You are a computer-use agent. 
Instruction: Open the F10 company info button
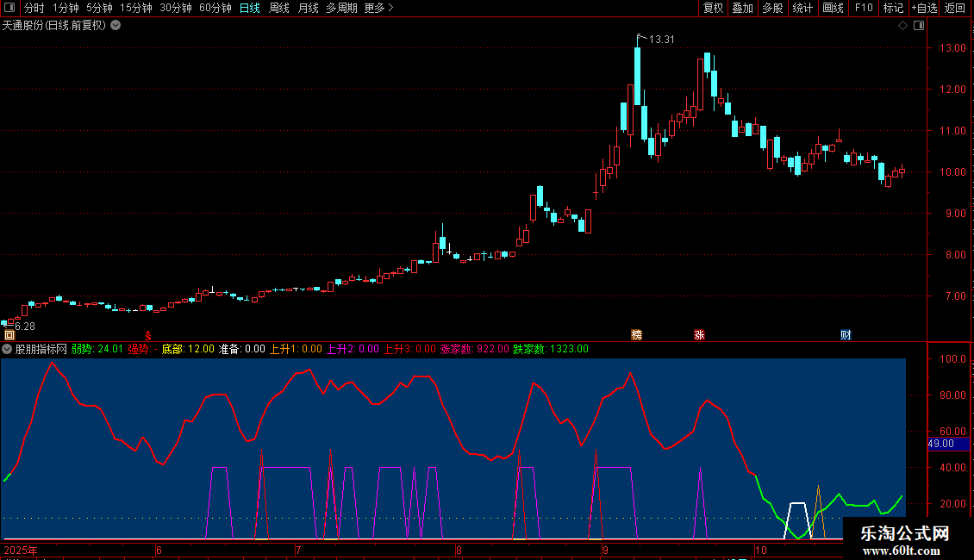point(863,9)
